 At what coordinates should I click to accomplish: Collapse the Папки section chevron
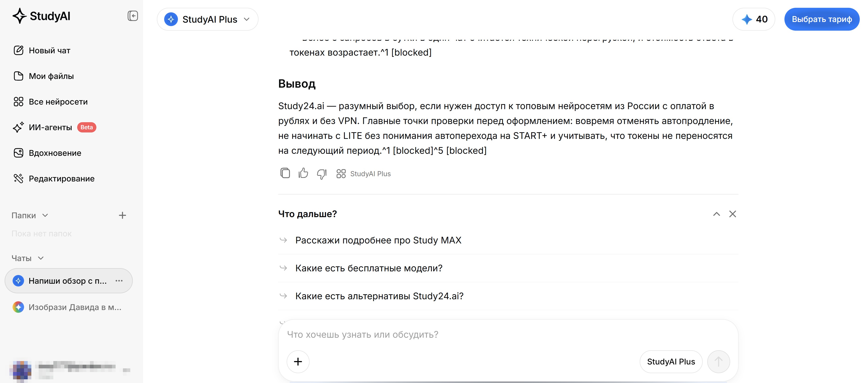(45, 215)
